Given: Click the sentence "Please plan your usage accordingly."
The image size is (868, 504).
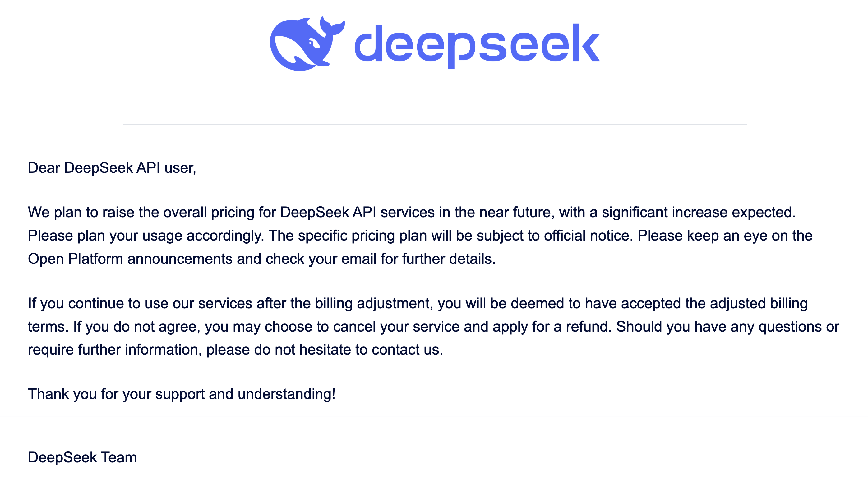Looking at the screenshot, I should click(x=146, y=236).
